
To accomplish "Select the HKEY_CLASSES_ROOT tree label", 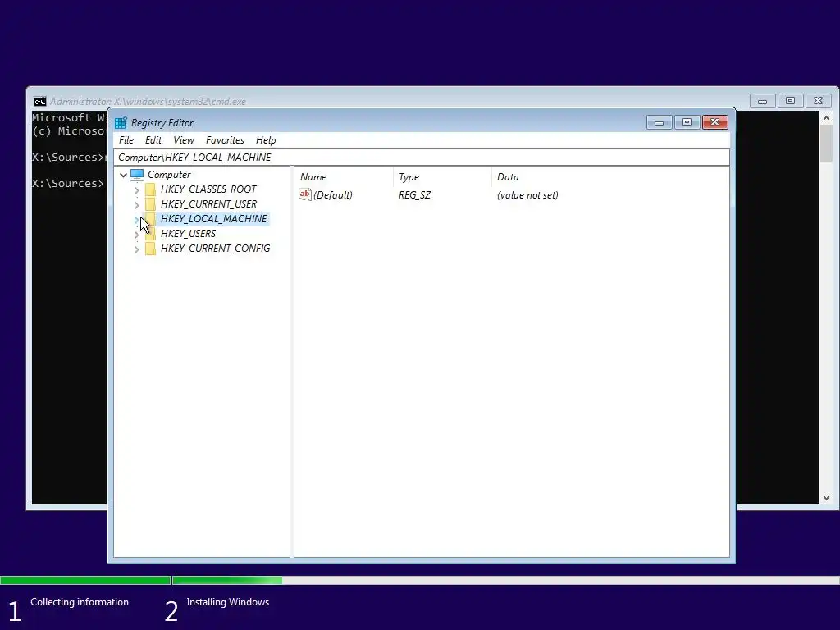I will click(208, 189).
